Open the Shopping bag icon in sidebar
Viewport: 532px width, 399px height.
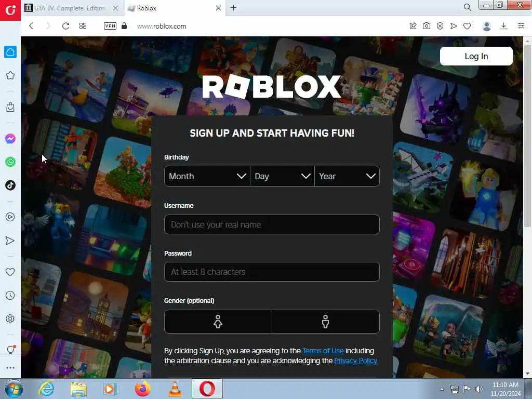(x=10, y=107)
